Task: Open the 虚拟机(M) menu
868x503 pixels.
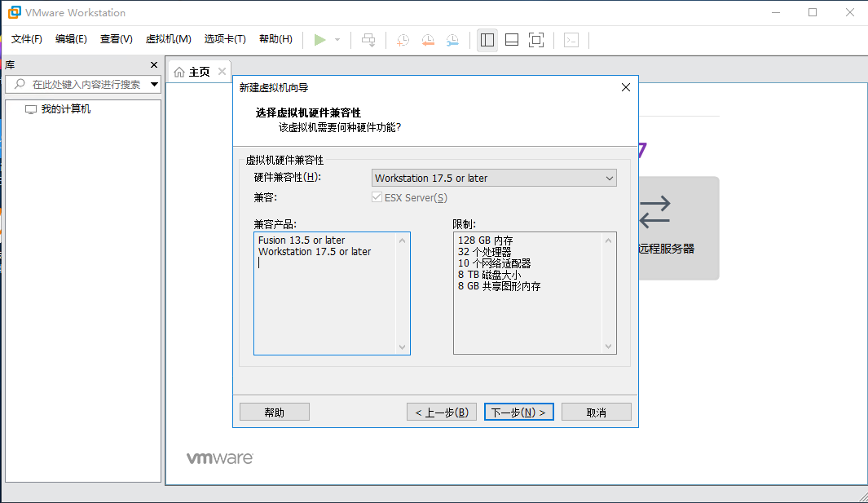Action: point(168,39)
